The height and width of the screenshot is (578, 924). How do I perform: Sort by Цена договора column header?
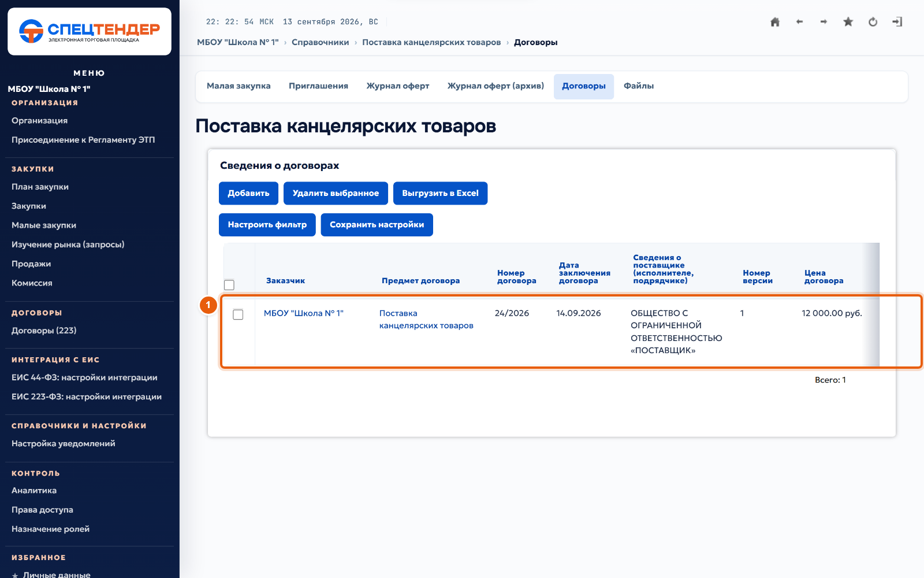coord(824,277)
